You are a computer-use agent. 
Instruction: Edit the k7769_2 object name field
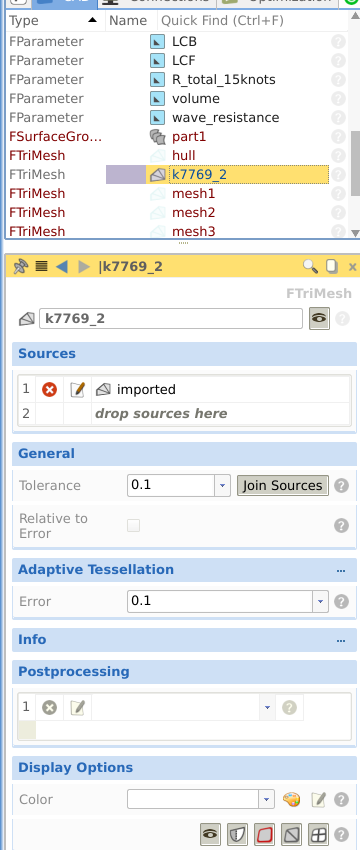(171, 318)
